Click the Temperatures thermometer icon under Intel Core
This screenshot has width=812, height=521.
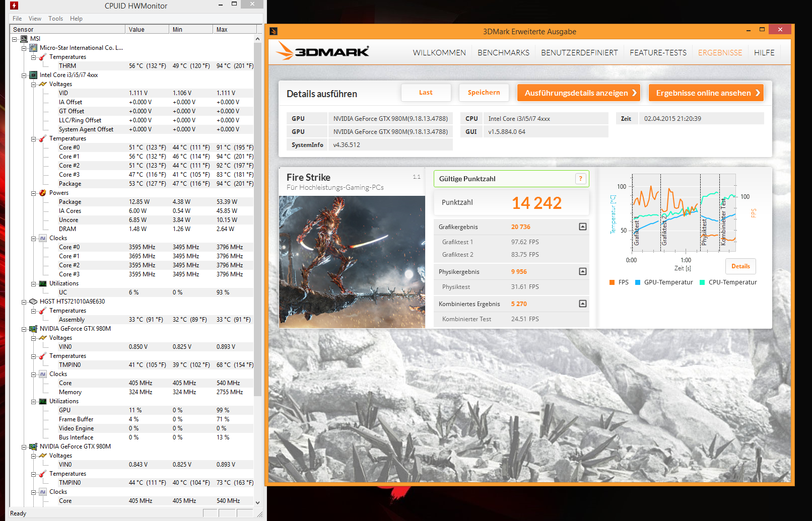click(x=43, y=138)
